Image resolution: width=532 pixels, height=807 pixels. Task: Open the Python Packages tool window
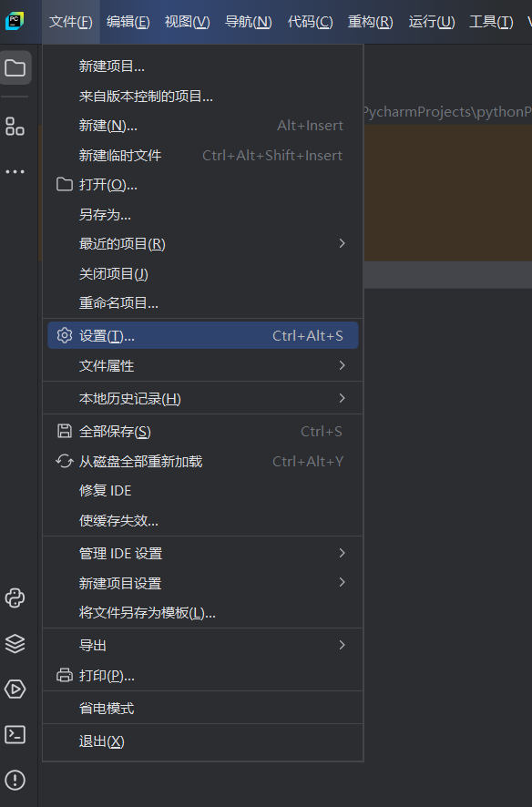15,644
